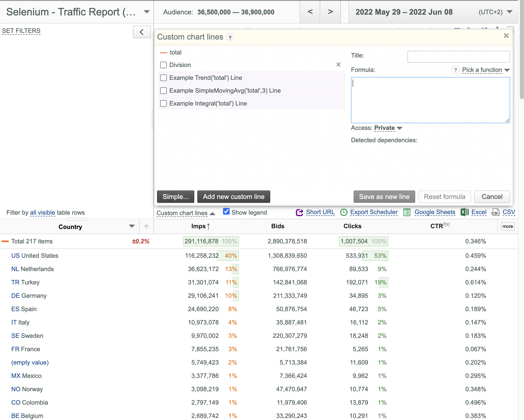Screen dimensions: 524x420
Task: Click Add new custom line button
Action: [234, 197]
